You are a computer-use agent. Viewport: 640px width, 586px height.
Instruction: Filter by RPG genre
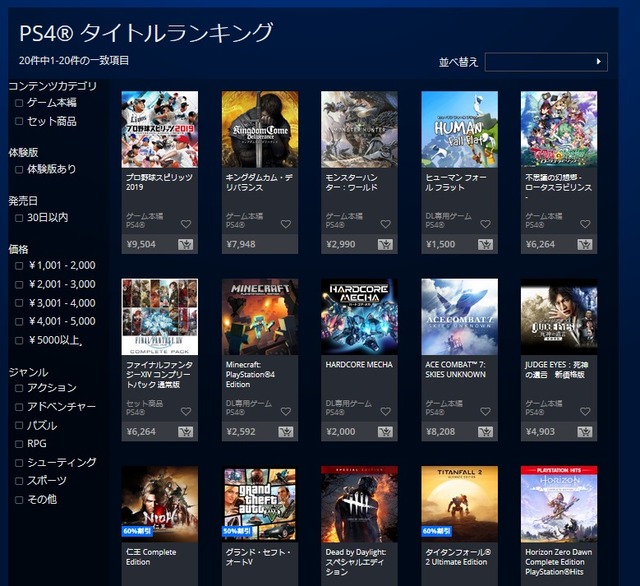point(19,444)
